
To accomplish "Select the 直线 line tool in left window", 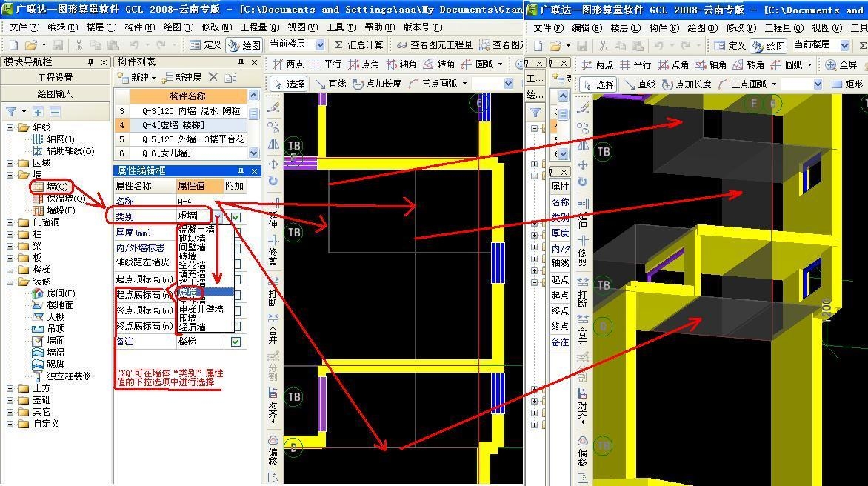I will coord(330,84).
